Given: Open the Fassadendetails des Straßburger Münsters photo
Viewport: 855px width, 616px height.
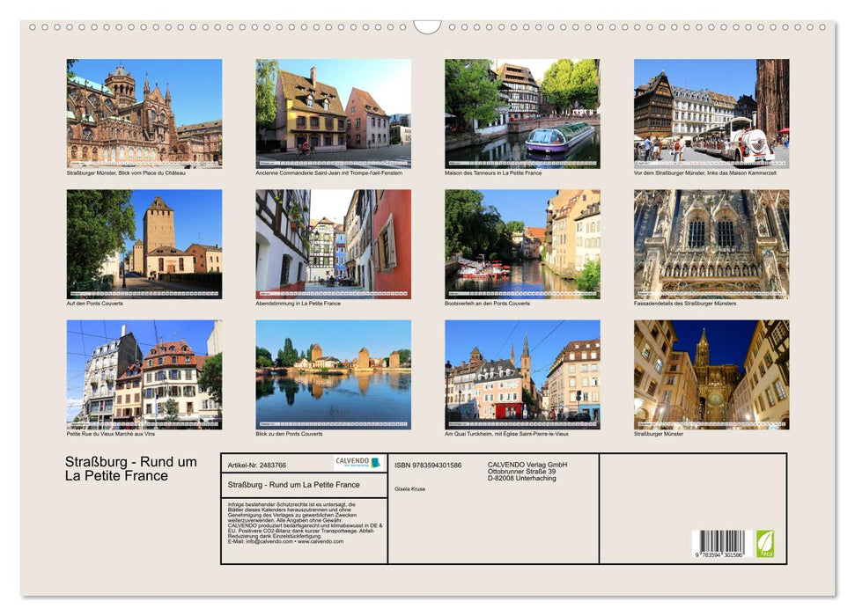Looking at the screenshot, I should pos(711,244).
